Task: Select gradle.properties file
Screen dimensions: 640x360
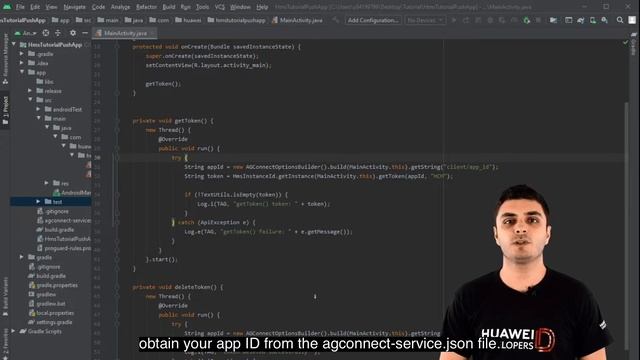Action: point(53,285)
